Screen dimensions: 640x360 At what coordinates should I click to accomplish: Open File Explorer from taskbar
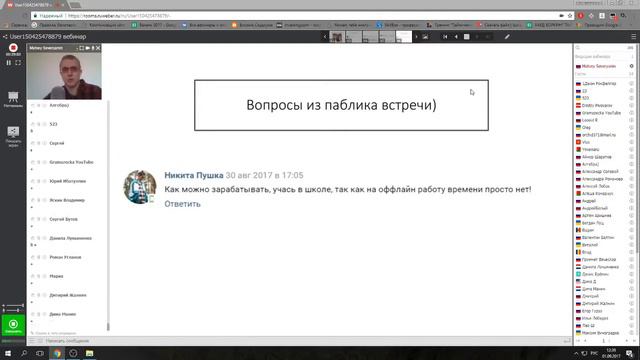89,353
